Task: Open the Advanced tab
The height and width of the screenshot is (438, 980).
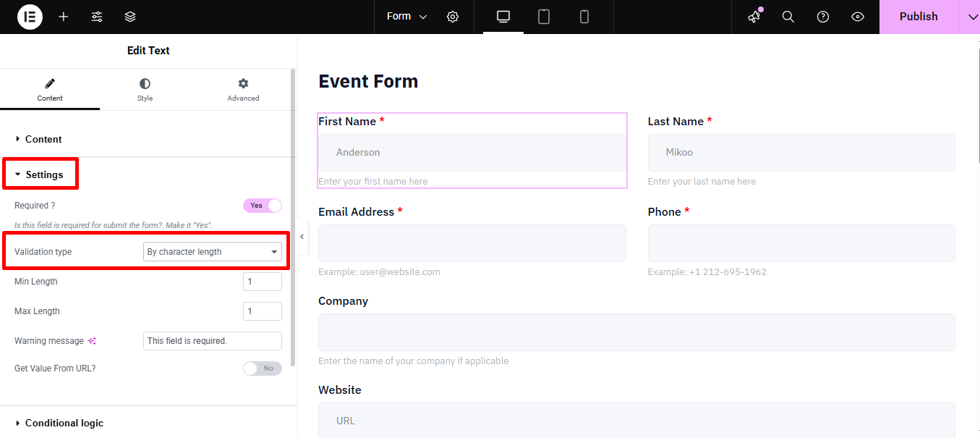Action: [x=243, y=90]
